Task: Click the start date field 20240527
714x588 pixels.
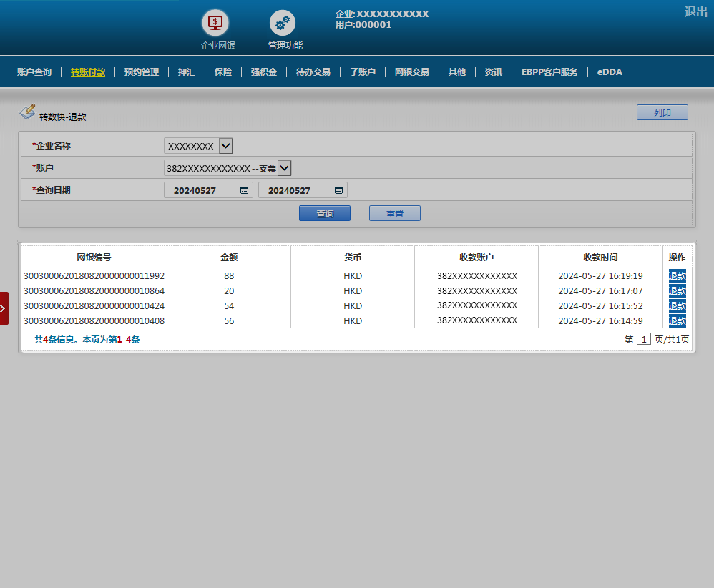Action: (200, 190)
